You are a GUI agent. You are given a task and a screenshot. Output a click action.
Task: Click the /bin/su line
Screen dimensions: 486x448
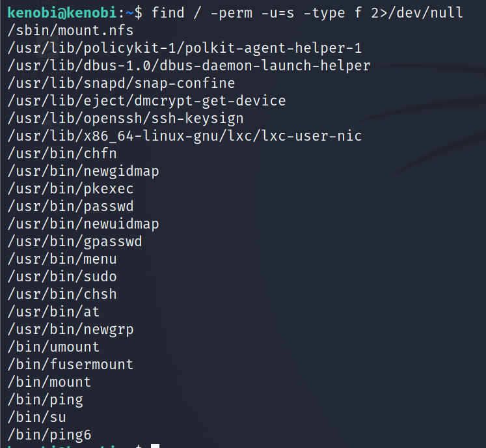tap(37, 417)
